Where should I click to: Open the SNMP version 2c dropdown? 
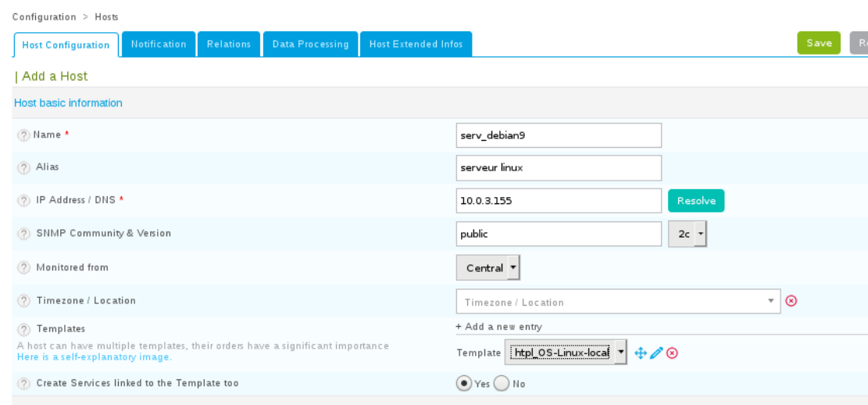click(688, 234)
